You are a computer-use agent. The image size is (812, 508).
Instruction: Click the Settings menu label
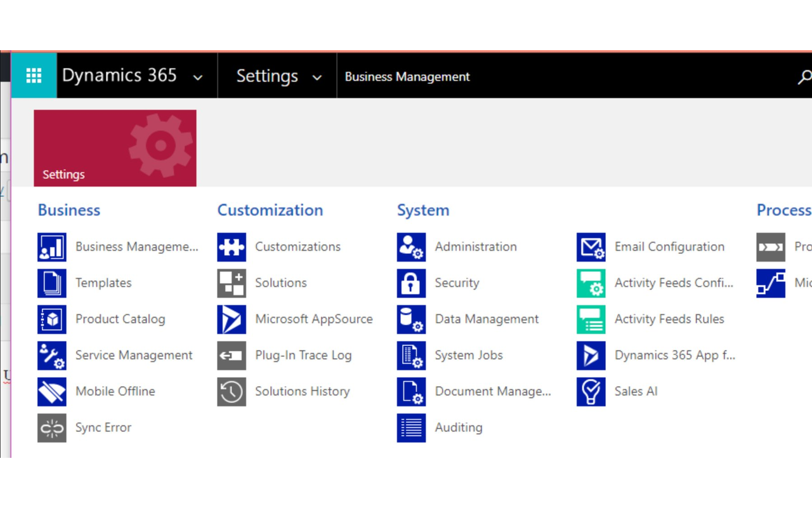pos(267,76)
